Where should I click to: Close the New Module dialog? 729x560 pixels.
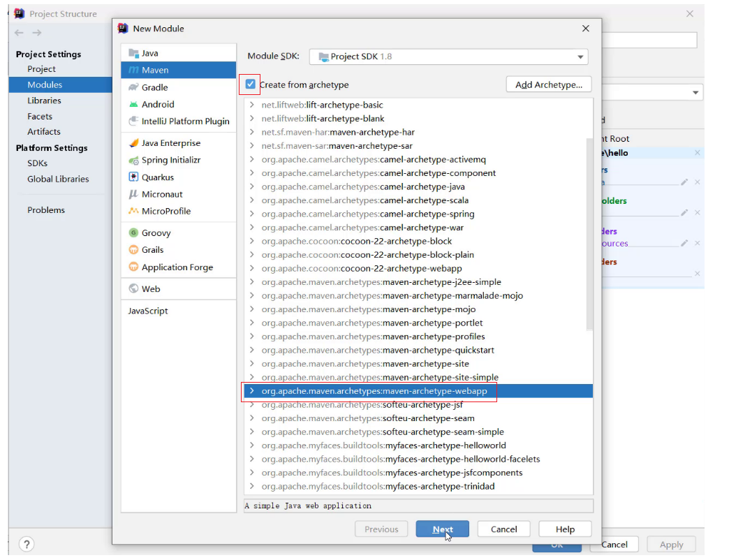(x=586, y=29)
